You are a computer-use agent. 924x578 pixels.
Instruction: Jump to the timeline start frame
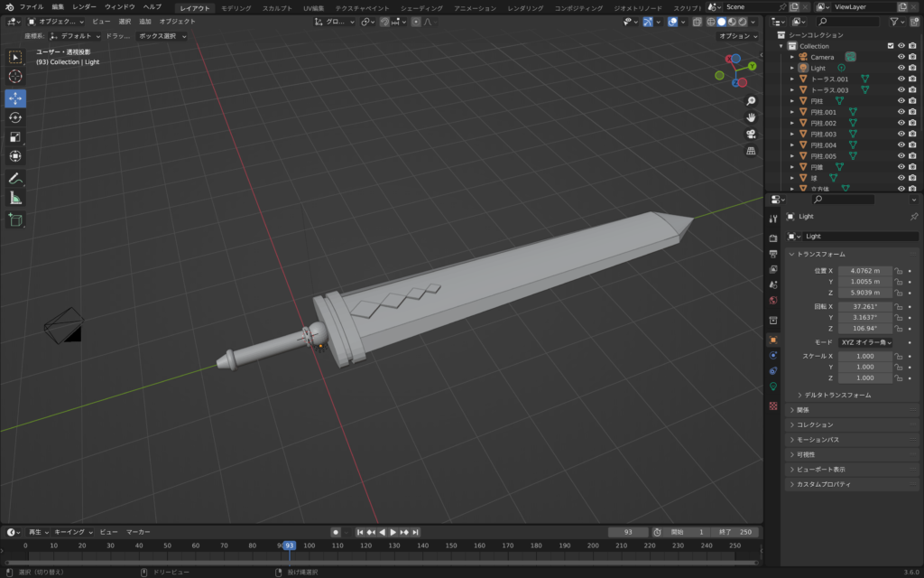(x=360, y=532)
